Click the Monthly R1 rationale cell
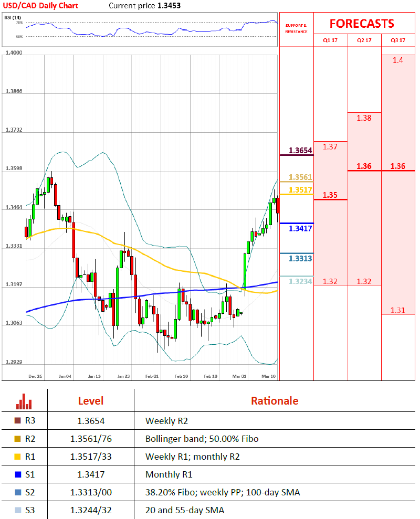Image resolution: width=420 pixels, height=519 pixels. 169,474
